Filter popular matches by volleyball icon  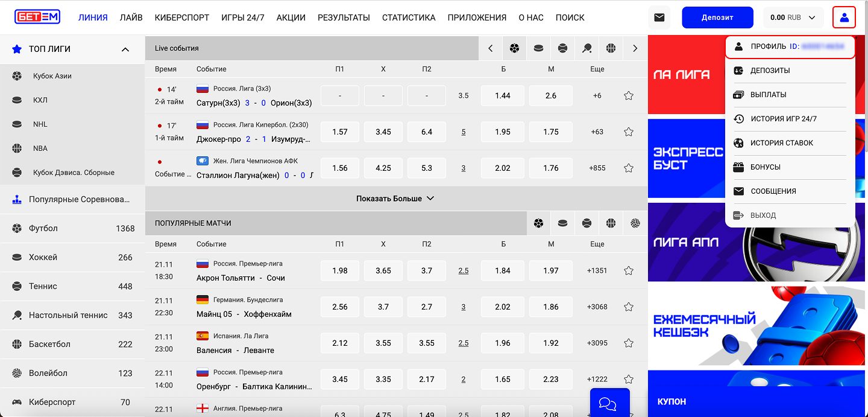635,223
